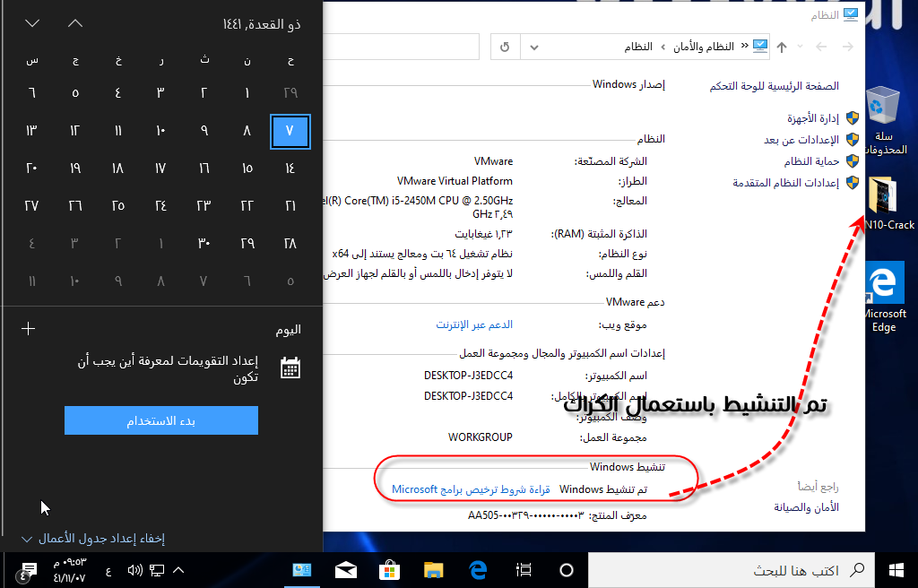Select the System control panel taskbar icon
The image size is (918, 588).
302,570
